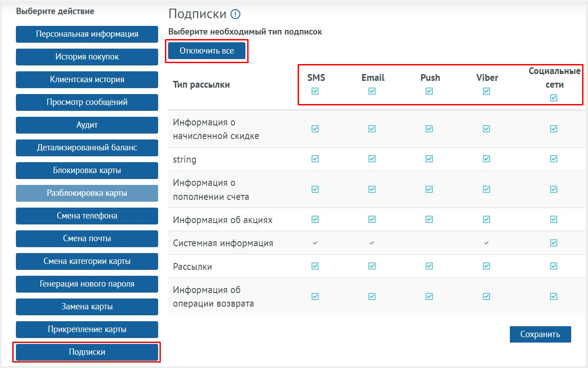Select Смена категории карты action

tap(87, 261)
